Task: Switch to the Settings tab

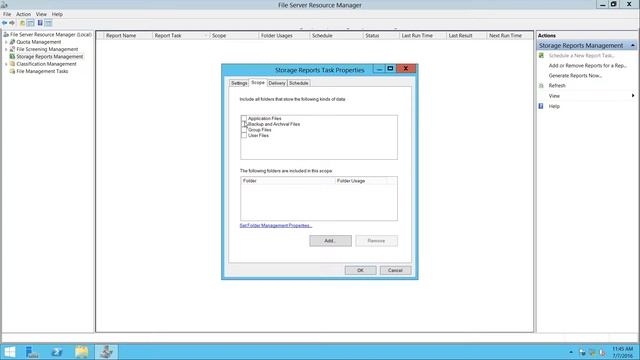Action: pos(239,83)
